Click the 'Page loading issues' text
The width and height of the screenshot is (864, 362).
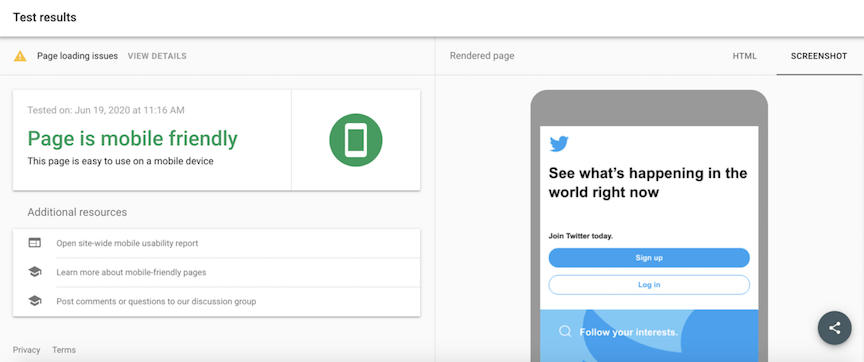(x=77, y=56)
